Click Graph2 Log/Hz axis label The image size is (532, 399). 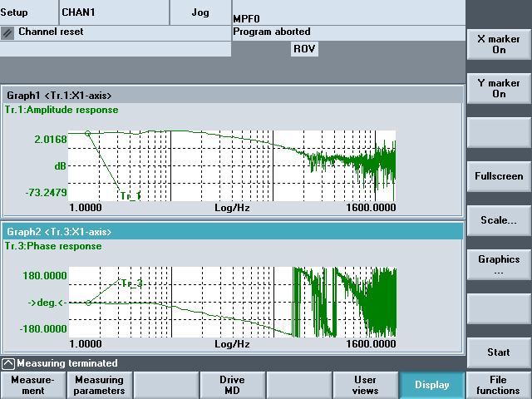232,344
